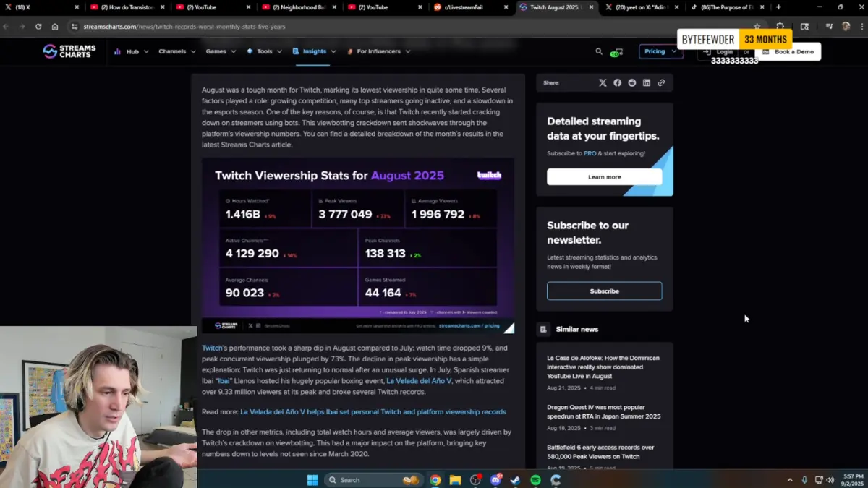Screen dimensions: 868x488
Task: Share the article on Facebook
Action: pos(617,83)
